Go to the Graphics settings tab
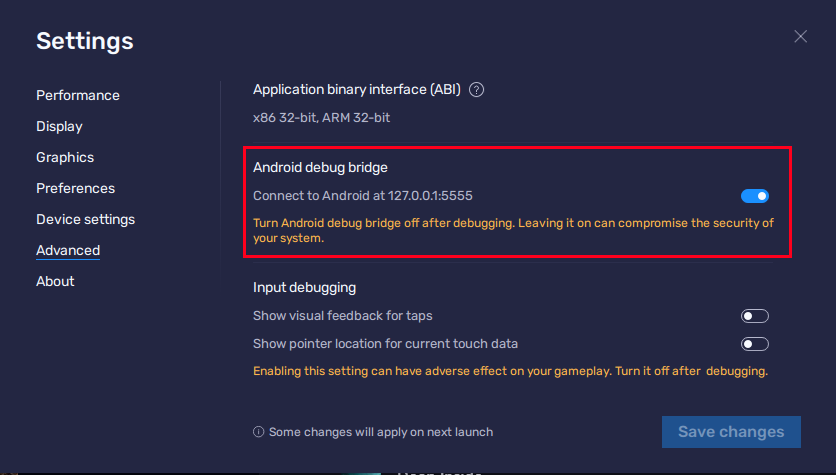This screenshot has height=475, width=836. tap(65, 158)
